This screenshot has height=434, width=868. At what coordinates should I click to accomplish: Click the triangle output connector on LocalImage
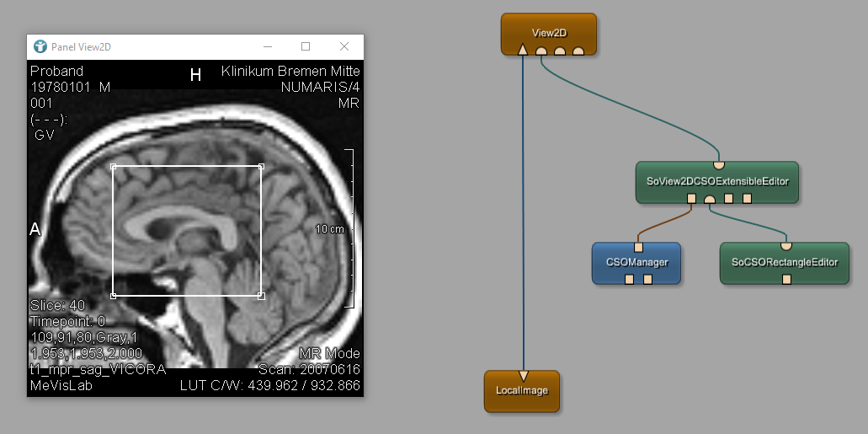click(523, 375)
